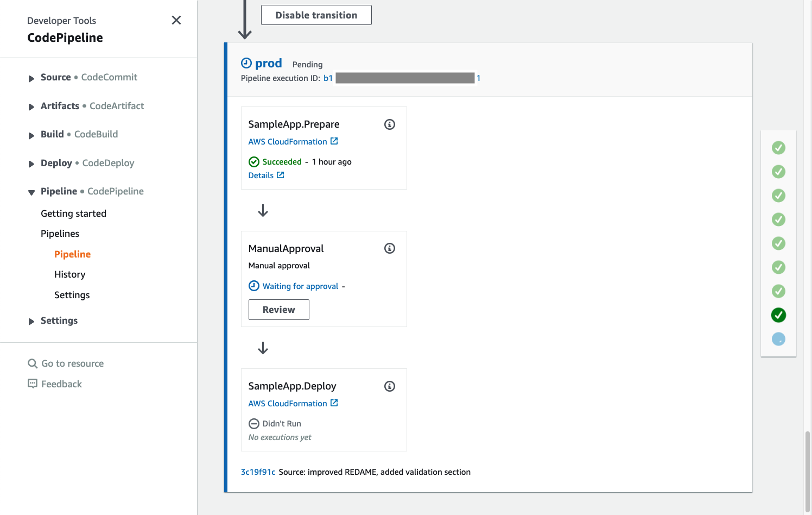Screen dimensions: 812x515
Task: Open Details for SampleApp.Prepare
Action: point(266,175)
